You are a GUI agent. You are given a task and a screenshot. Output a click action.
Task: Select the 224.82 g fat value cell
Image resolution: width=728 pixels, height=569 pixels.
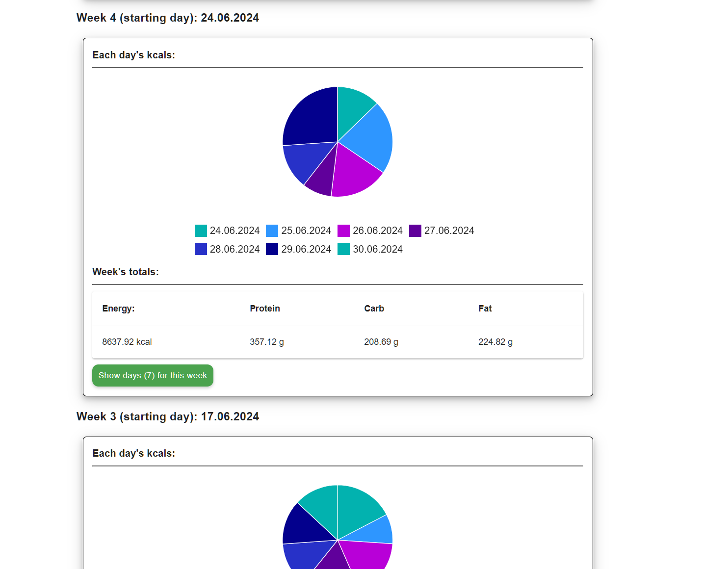(x=495, y=342)
